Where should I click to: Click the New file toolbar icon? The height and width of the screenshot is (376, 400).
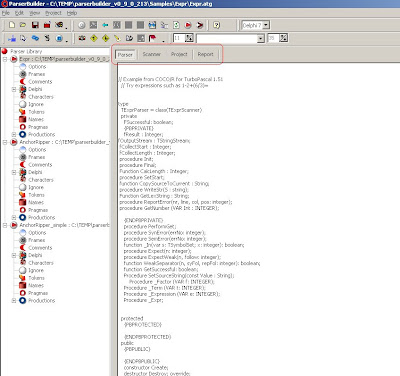(12, 25)
